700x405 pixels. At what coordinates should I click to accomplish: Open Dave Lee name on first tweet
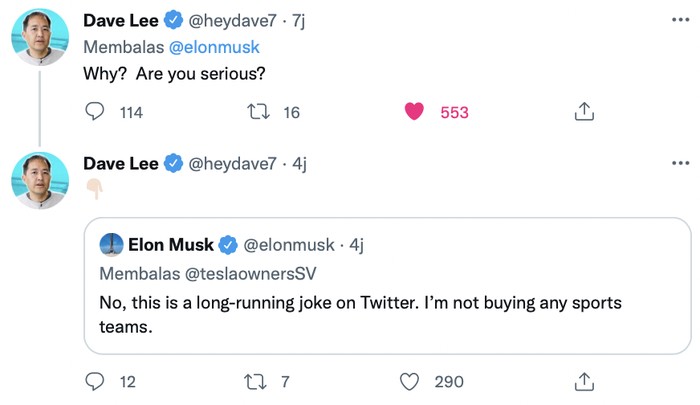pyautogui.click(x=120, y=20)
